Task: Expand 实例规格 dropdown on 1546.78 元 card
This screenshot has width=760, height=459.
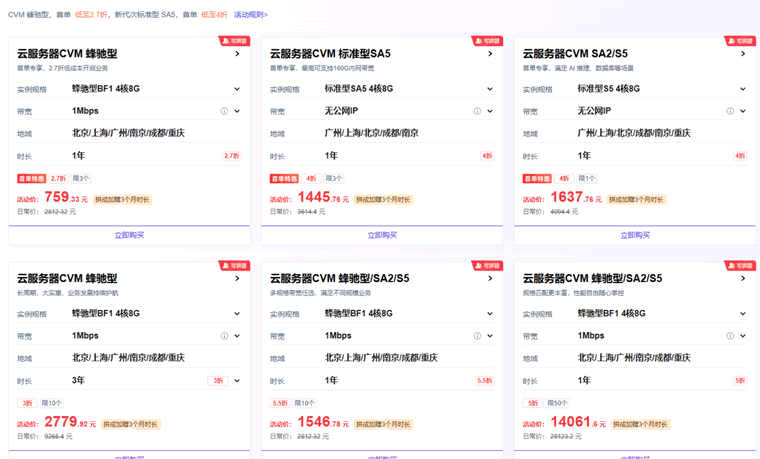Action: click(490, 314)
